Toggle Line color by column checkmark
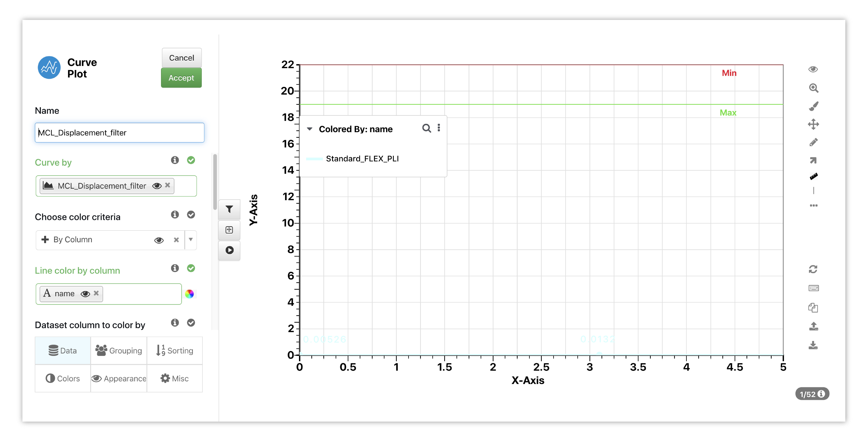This screenshot has width=868, height=441. click(191, 268)
